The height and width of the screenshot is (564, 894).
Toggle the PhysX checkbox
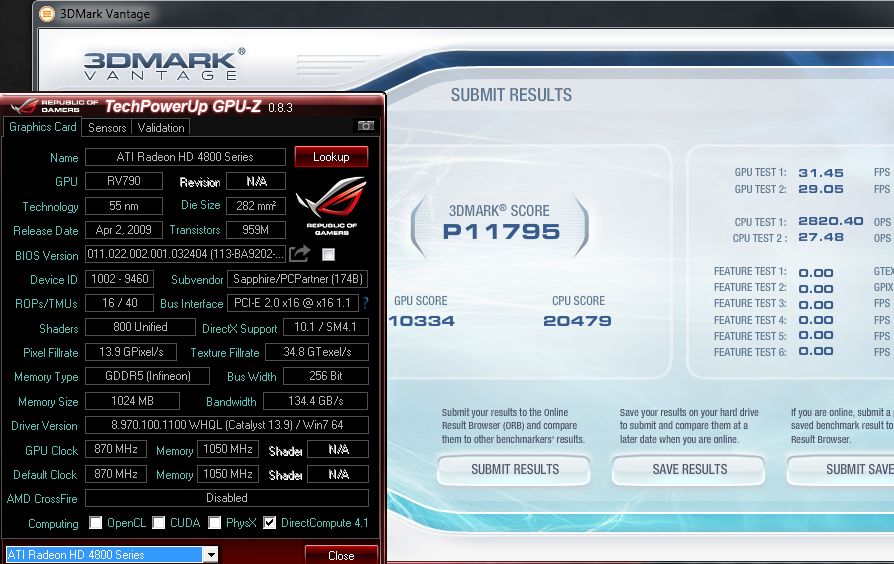click(x=214, y=523)
